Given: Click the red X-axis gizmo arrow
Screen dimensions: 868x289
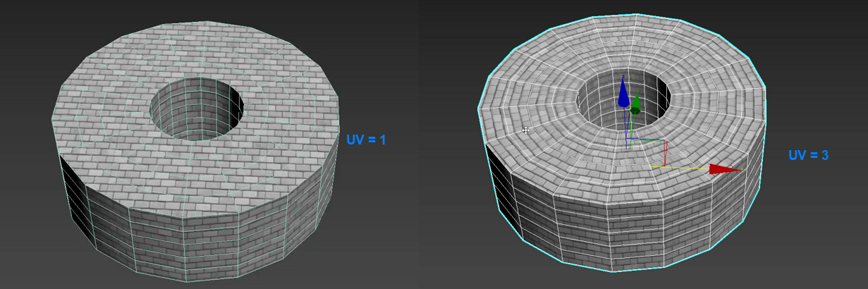Looking at the screenshot, I should click(x=724, y=168).
